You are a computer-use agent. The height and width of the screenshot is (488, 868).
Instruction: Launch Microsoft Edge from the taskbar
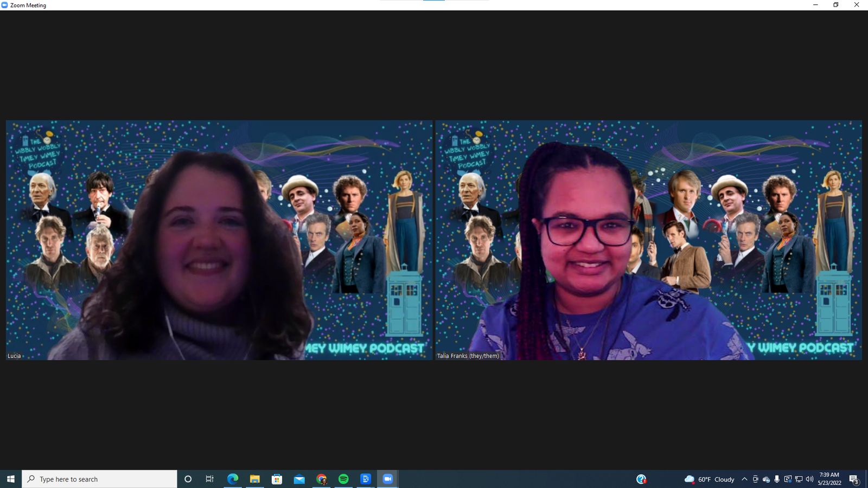(x=233, y=479)
